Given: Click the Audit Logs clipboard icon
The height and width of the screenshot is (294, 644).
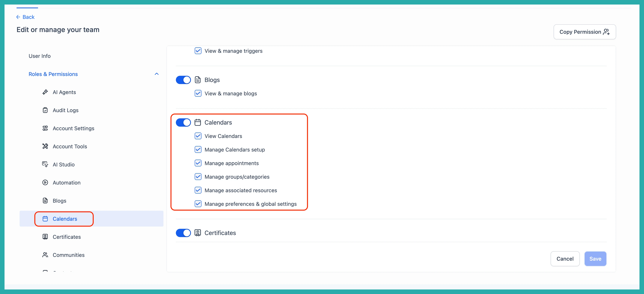Looking at the screenshot, I should point(45,110).
